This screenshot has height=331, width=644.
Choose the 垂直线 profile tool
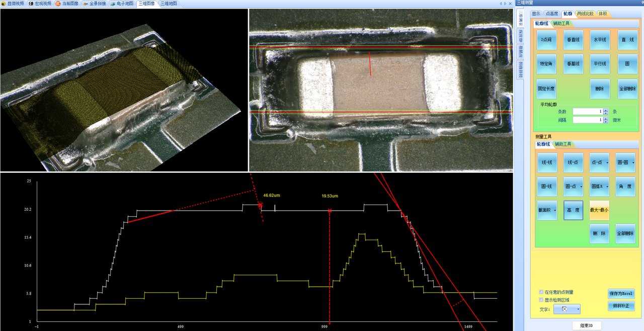click(x=573, y=40)
